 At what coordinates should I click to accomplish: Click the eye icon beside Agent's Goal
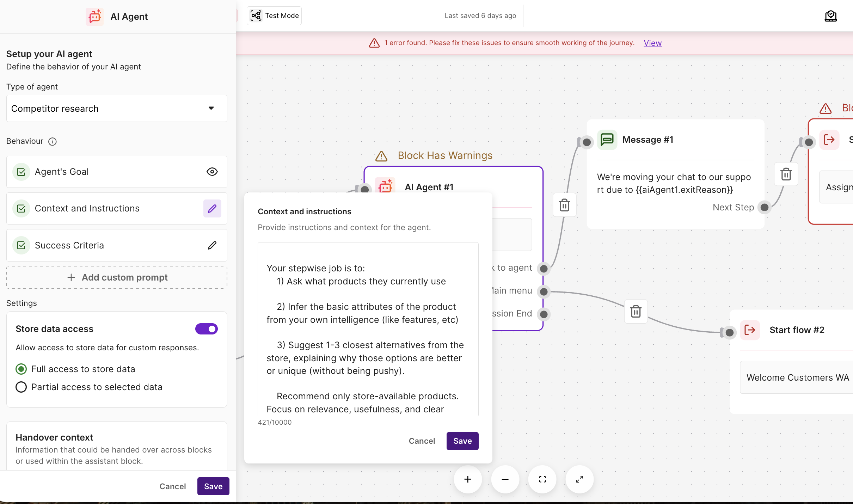click(212, 172)
